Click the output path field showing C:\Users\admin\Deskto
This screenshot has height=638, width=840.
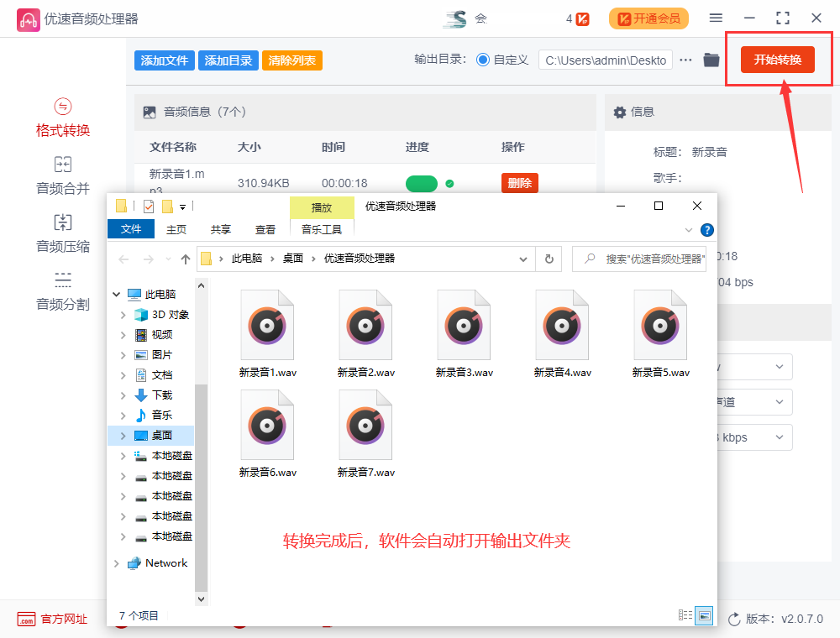(605, 60)
